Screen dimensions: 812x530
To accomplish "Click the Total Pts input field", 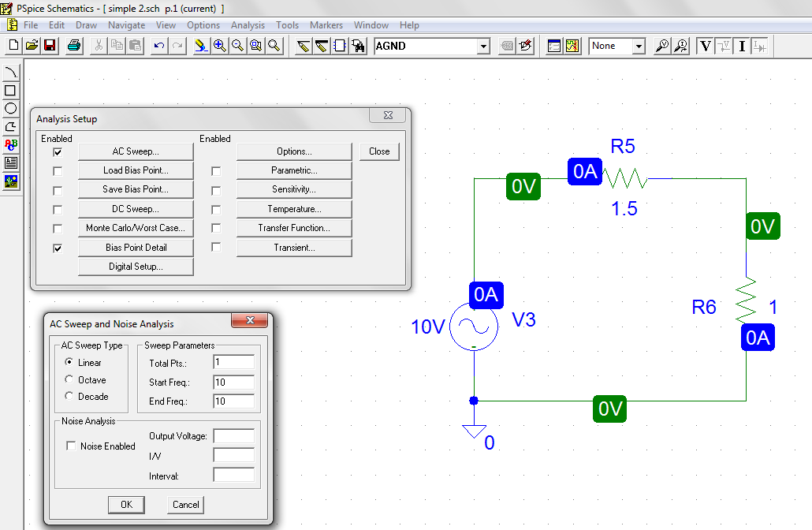I will click(233, 362).
